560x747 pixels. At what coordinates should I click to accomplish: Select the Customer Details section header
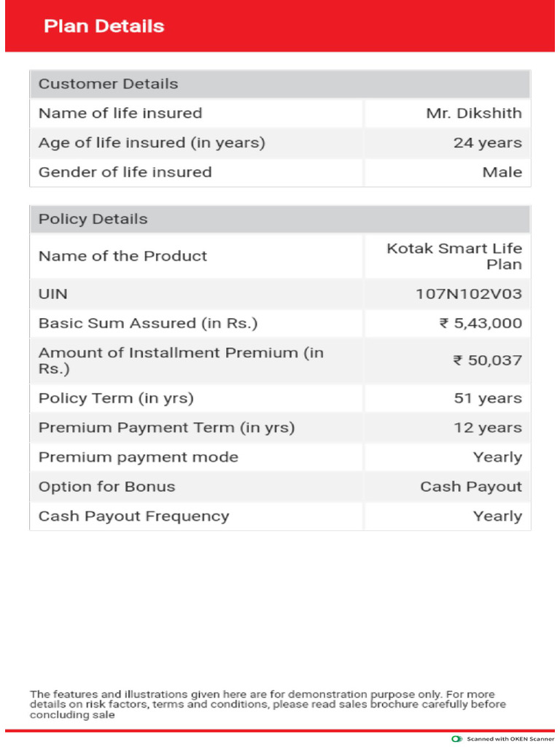point(108,84)
